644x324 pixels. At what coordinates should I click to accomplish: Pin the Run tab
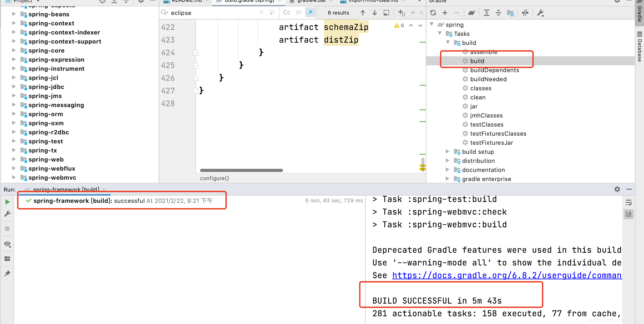click(x=7, y=273)
